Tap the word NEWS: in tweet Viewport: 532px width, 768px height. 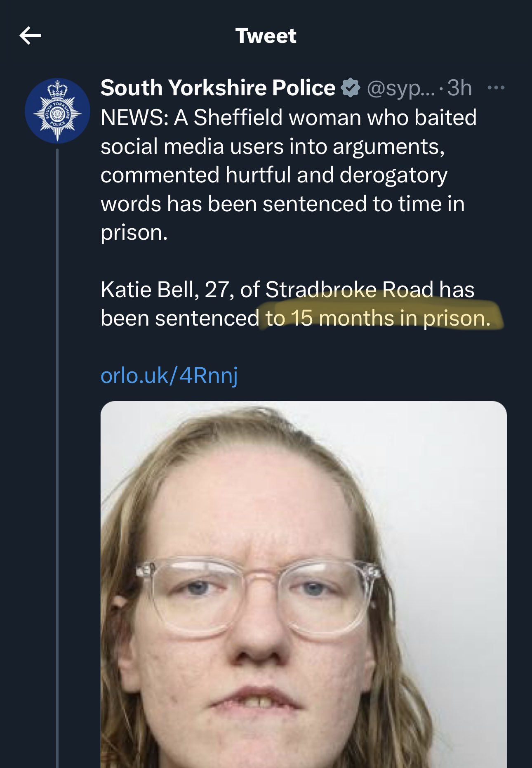134,118
